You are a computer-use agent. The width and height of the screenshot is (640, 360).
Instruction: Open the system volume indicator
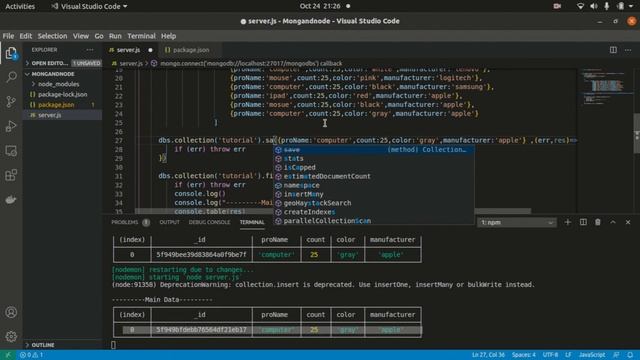(x=593, y=6)
